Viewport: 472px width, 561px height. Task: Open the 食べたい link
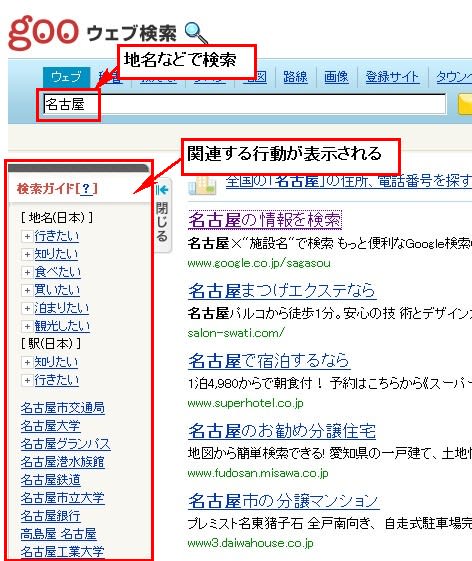coord(58,272)
